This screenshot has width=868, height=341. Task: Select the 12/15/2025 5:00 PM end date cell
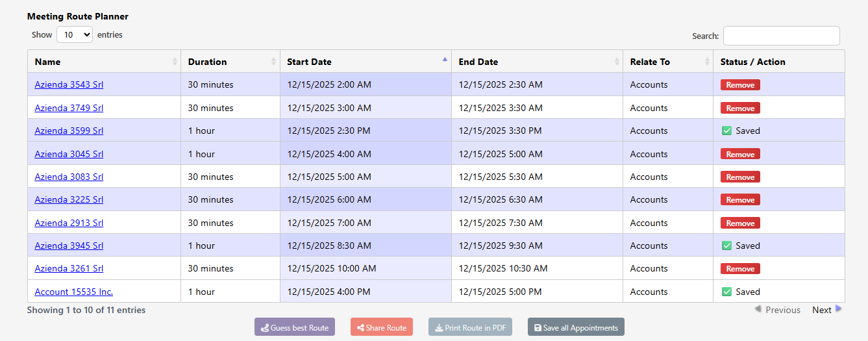click(x=537, y=292)
